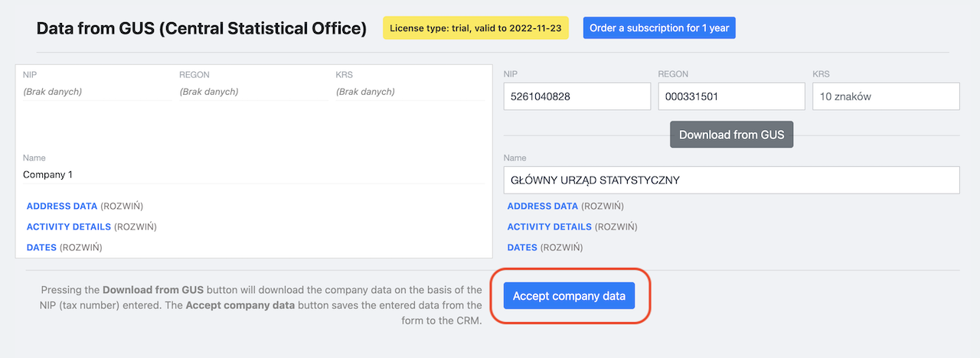
Task: Click the GŁÓWNY URZĄD STATYSTYCZNY name field
Action: point(731,181)
